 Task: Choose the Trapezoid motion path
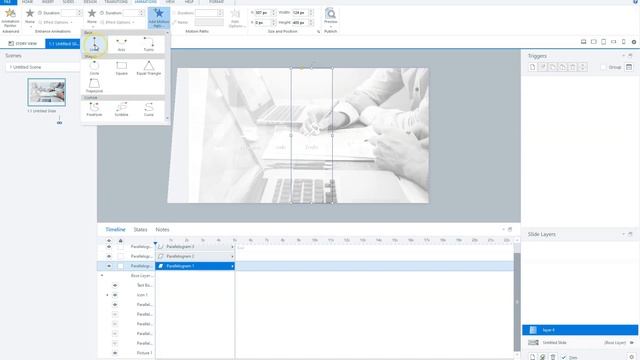pos(94,85)
